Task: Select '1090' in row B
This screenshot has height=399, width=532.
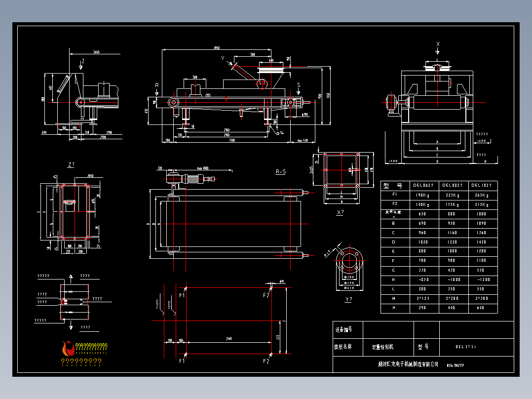Action: [x=481, y=223]
